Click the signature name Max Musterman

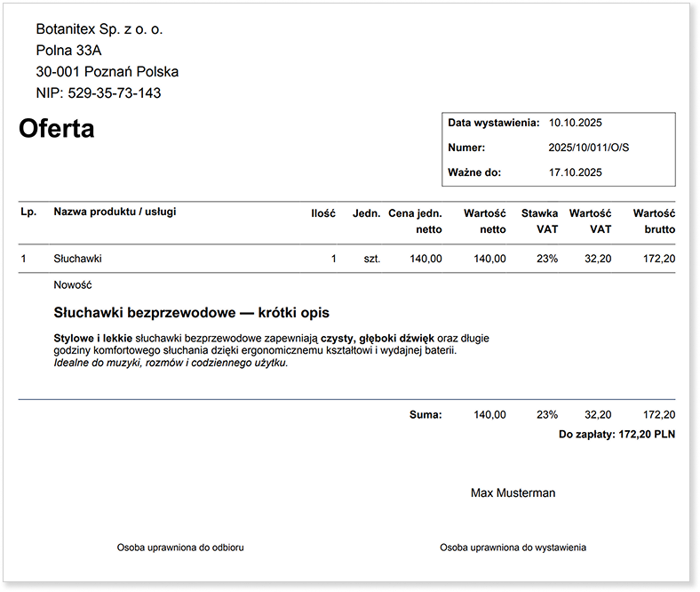click(x=513, y=492)
